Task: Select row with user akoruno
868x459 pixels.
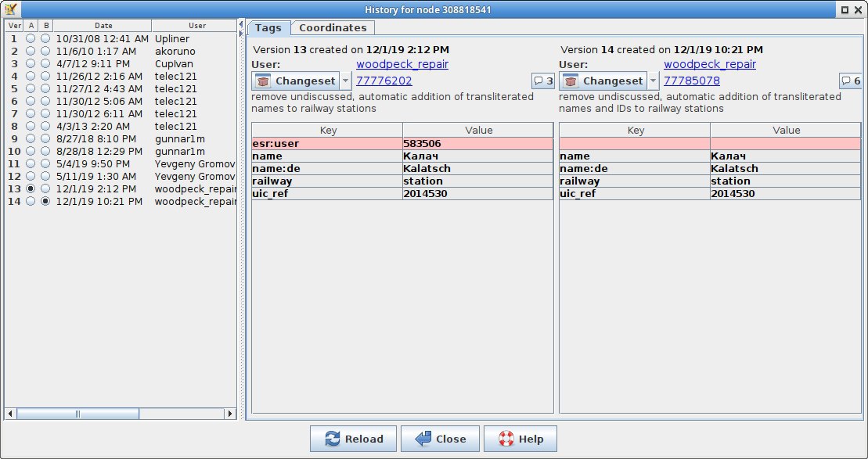Action: [121, 52]
